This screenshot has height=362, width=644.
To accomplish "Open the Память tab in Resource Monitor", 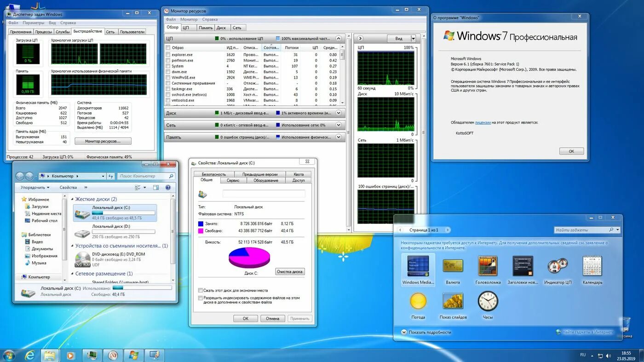I will click(206, 28).
